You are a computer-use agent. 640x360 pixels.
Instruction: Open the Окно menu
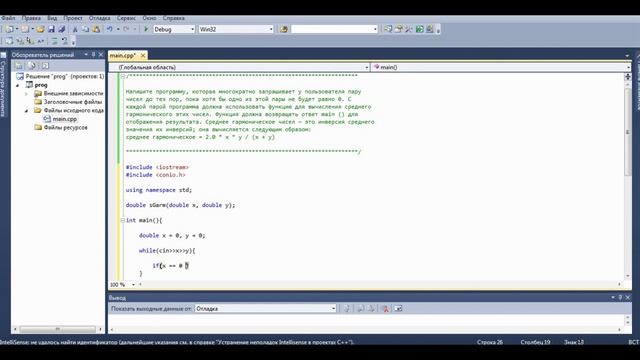click(x=149, y=18)
